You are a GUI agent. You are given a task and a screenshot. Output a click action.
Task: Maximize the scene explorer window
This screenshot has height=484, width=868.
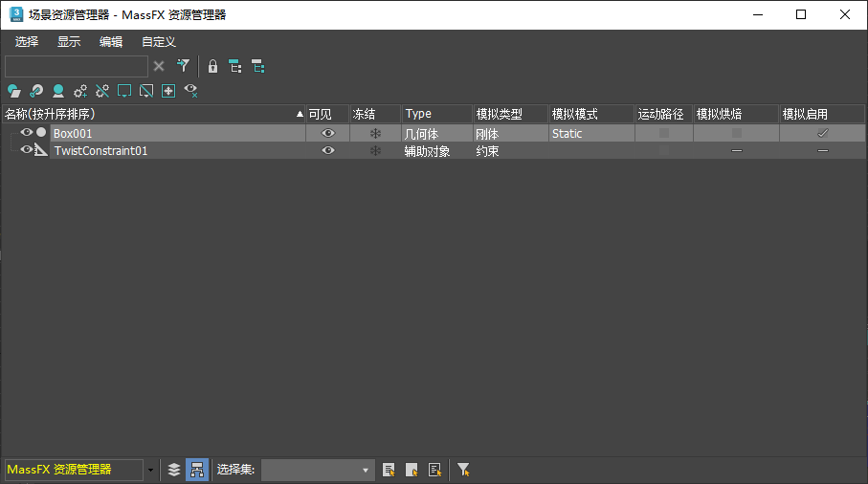click(801, 14)
